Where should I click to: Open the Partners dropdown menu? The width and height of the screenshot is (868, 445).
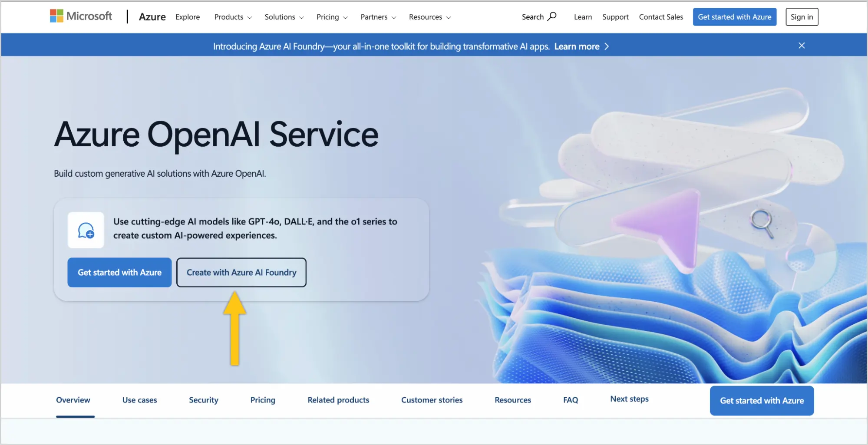click(378, 17)
